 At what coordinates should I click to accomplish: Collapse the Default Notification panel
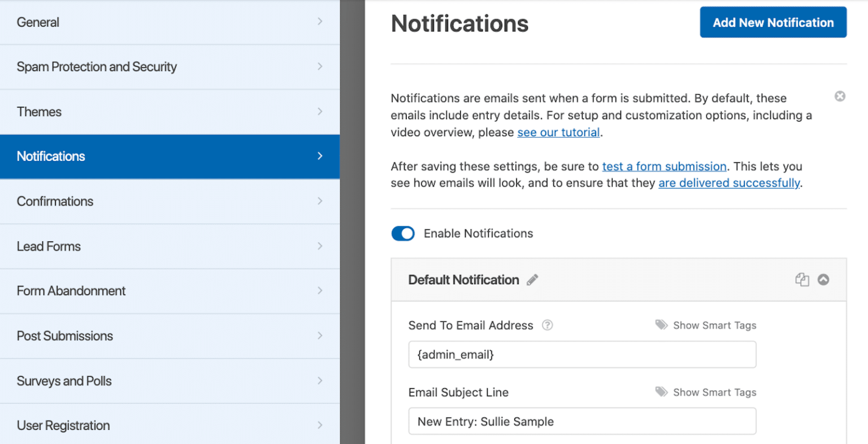coord(823,279)
